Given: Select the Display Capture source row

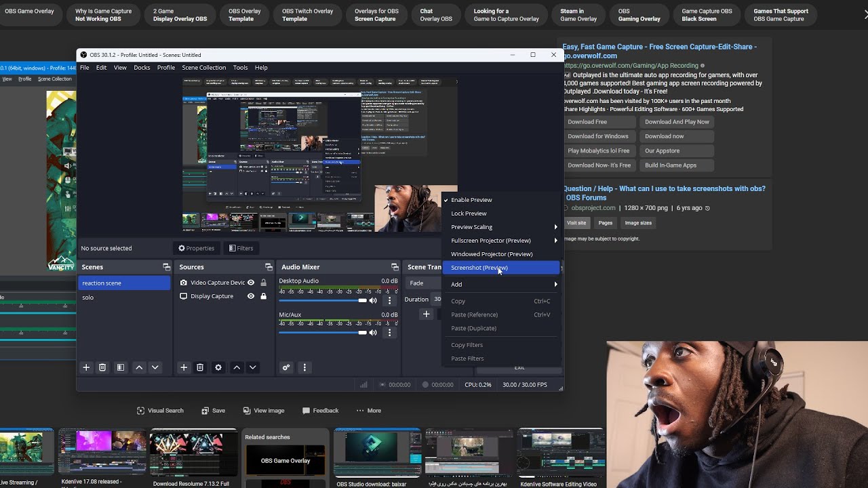Looking at the screenshot, I should 223,296.
